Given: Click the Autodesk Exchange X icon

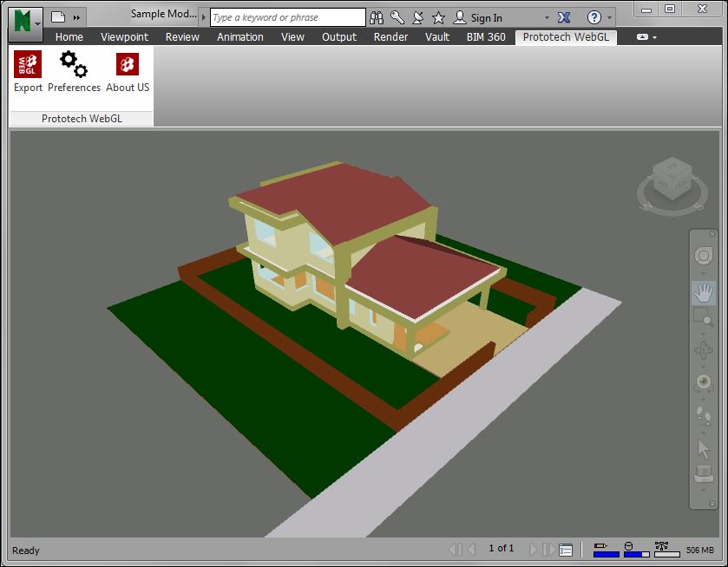Looking at the screenshot, I should [x=564, y=17].
